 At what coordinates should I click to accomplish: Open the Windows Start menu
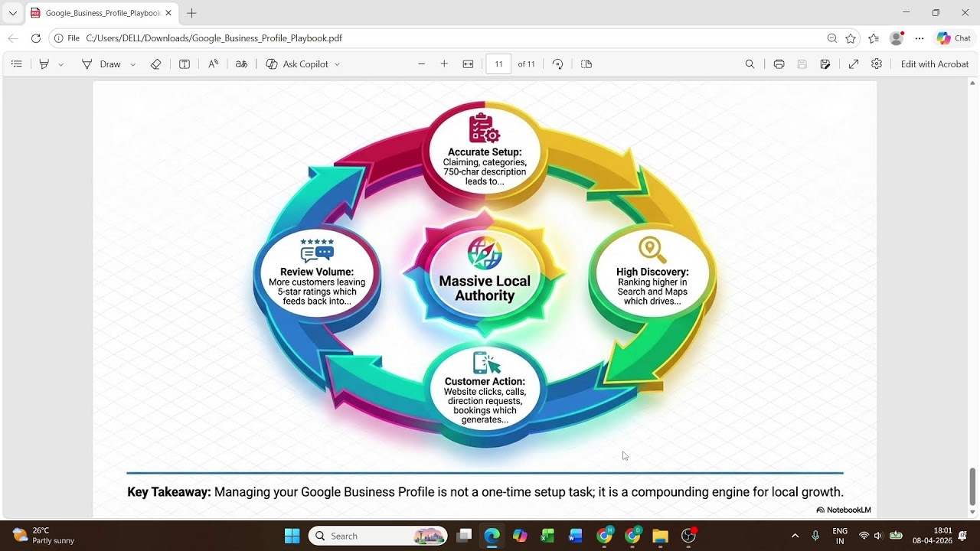point(292,536)
